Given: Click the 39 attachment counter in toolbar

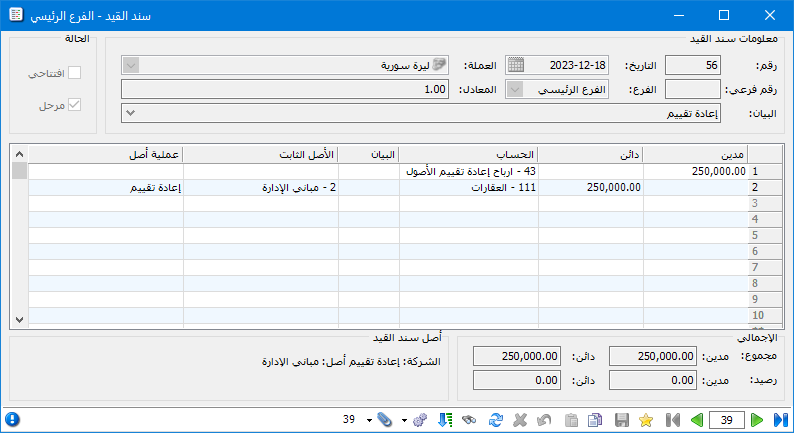Looking at the screenshot, I should (x=349, y=419).
